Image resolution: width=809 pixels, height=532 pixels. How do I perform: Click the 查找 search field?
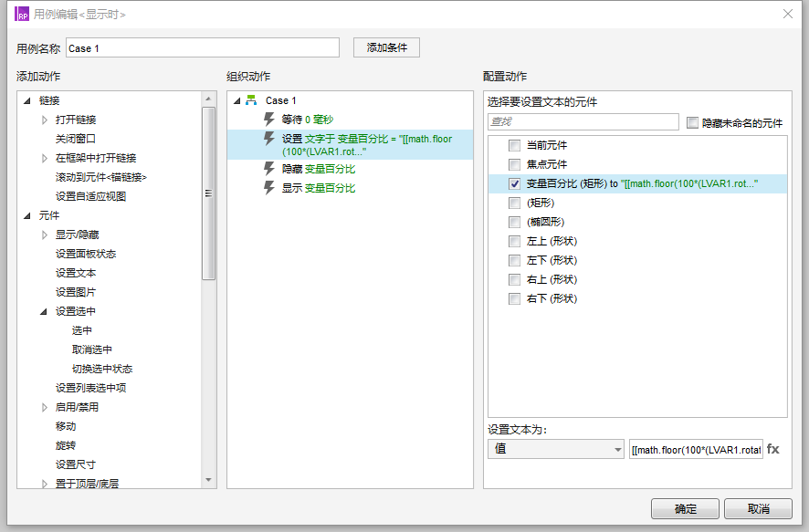point(583,121)
